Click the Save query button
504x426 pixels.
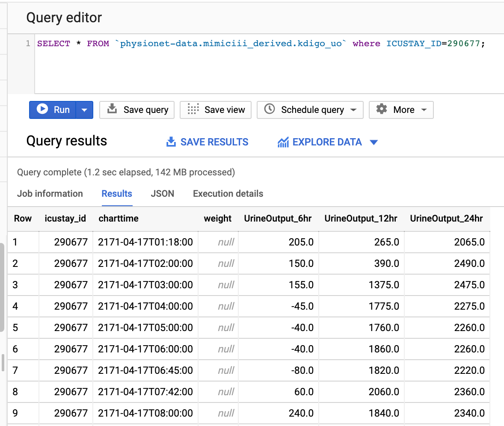point(137,110)
